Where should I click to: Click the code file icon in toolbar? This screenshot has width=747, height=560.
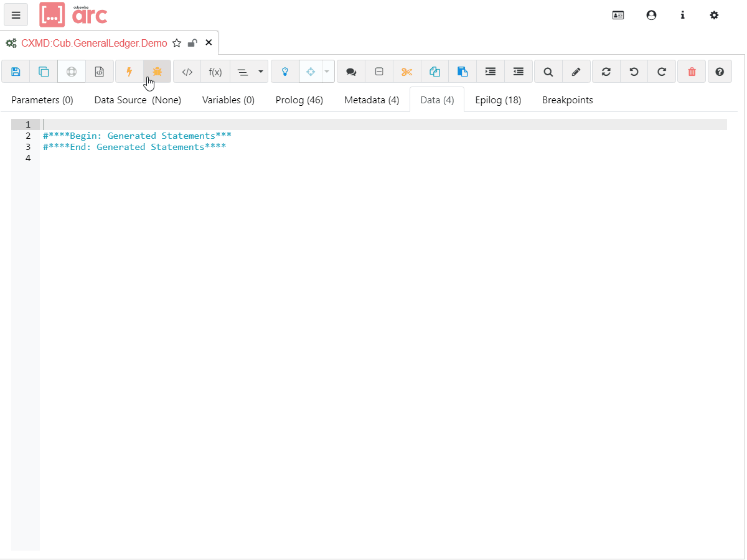tap(100, 72)
